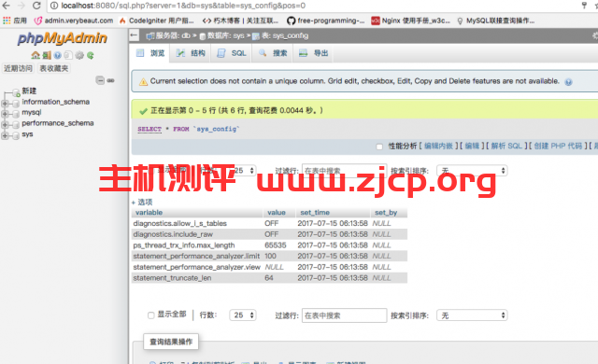598x364 pixels.
Task: Click help icon in the unique column warning
Action: coord(568,82)
